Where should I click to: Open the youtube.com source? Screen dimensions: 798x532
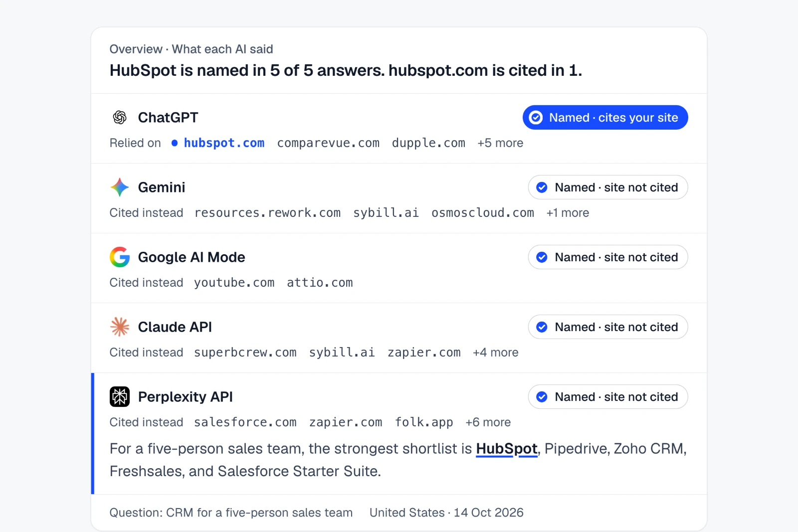pyautogui.click(x=234, y=283)
